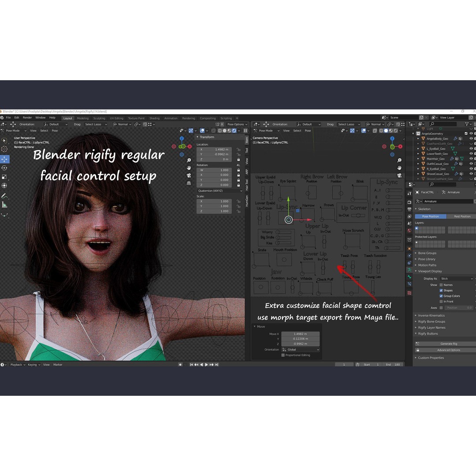Click the play animation button in timeline
The height and width of the screenshot is (476, 476).
pos(206,364)
